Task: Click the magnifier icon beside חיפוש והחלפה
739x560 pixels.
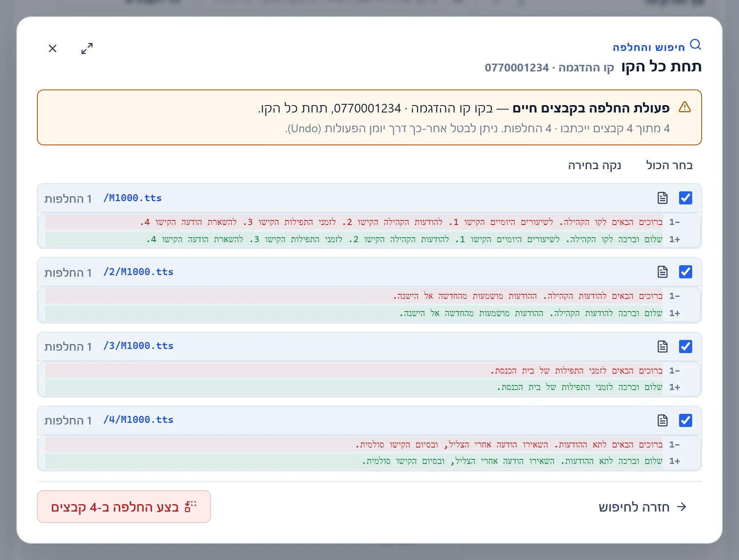Action: tap(695, 44)
